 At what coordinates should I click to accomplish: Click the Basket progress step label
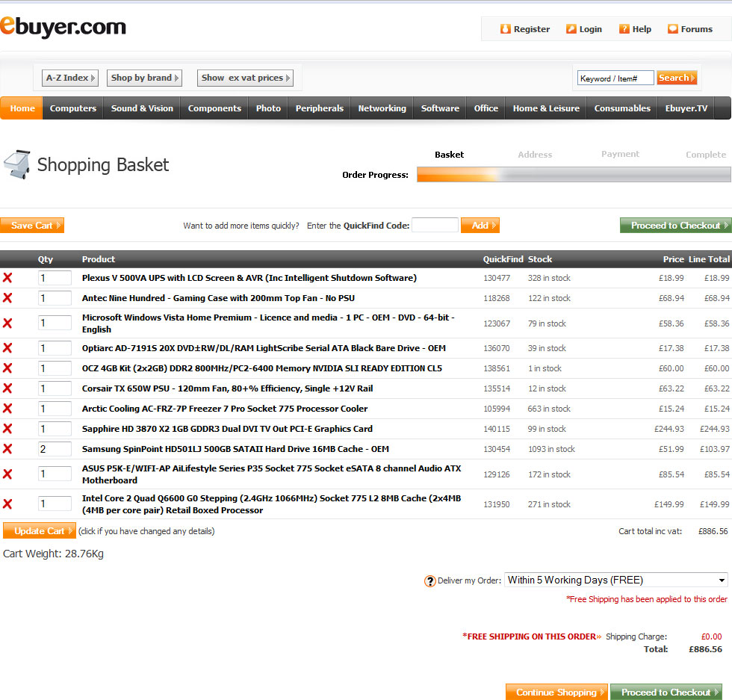(449, 155)
